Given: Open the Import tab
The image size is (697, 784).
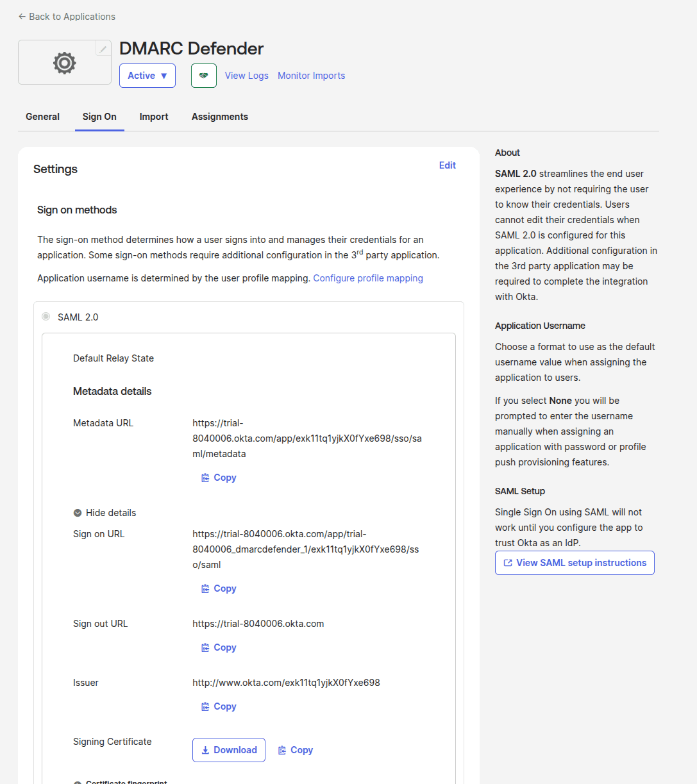Looking at the screenshot, I should [x=154, y=117].
